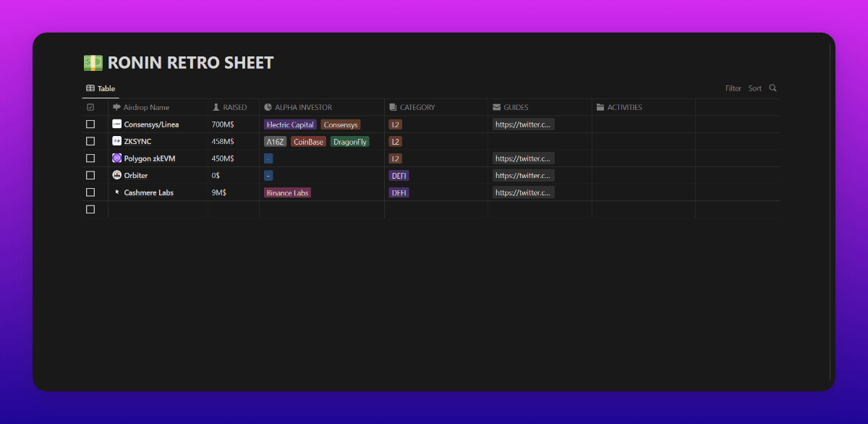Screen dimensions: 868x424
Task: Open the ALPHA INVESTOR column header
Action: tap(322, 107)
